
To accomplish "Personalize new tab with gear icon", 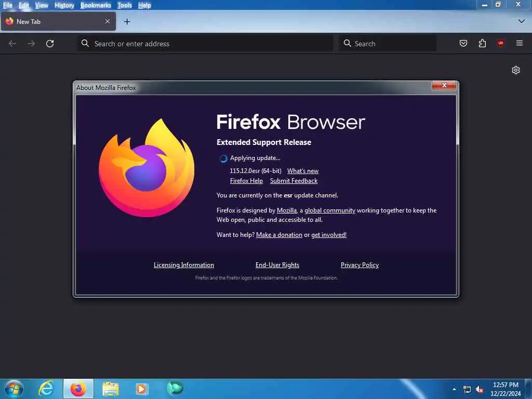I will [x=516, y=70].
